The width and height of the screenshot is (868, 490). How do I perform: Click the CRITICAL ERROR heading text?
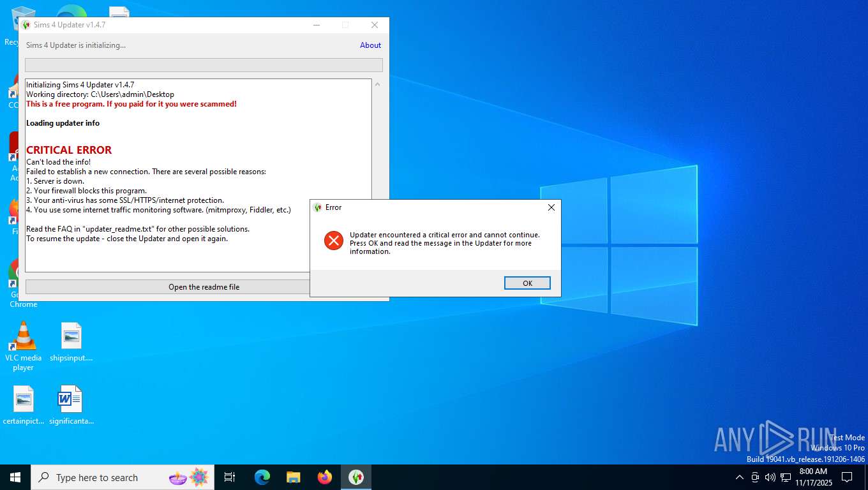click(69, 150)
